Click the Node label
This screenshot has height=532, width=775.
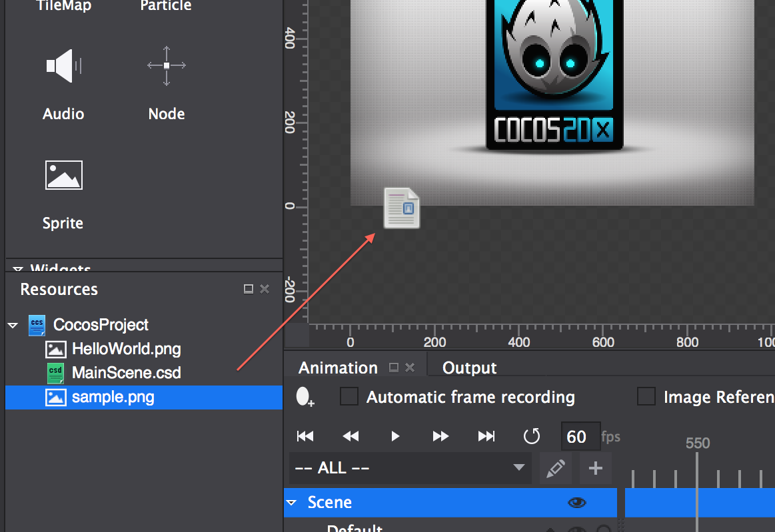coord(167,114)
